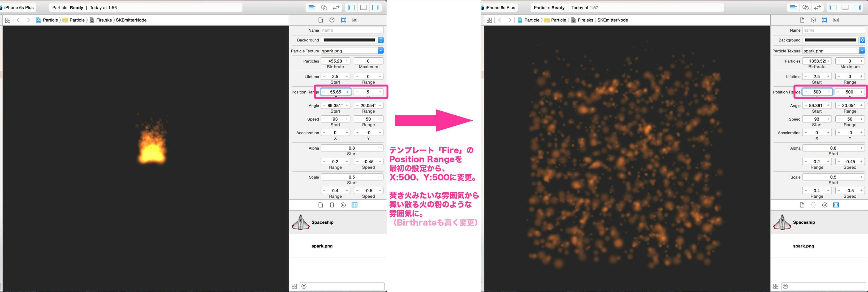Decrease Lifetime Start 2.5 in the 1:56 window
Screen dimensions: 868x292
coord(324,77)
